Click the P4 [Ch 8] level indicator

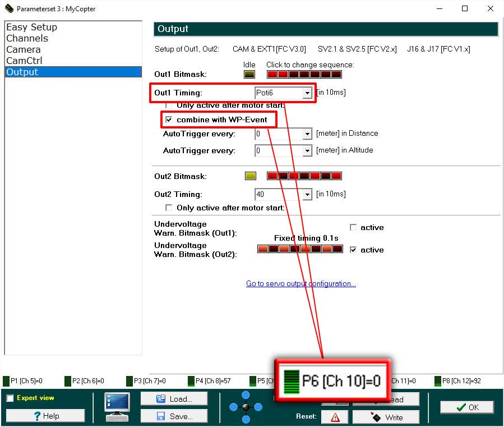(x=191, y=381)
